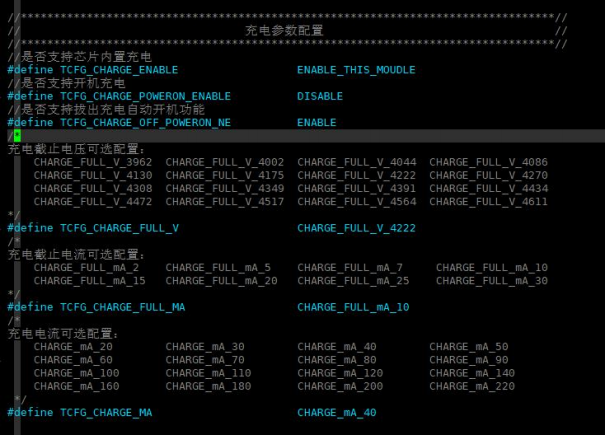Click CHARGE_FULL_mA_2 option text
Viewport: 605px width, 435px height.
[x=86, y=267]
